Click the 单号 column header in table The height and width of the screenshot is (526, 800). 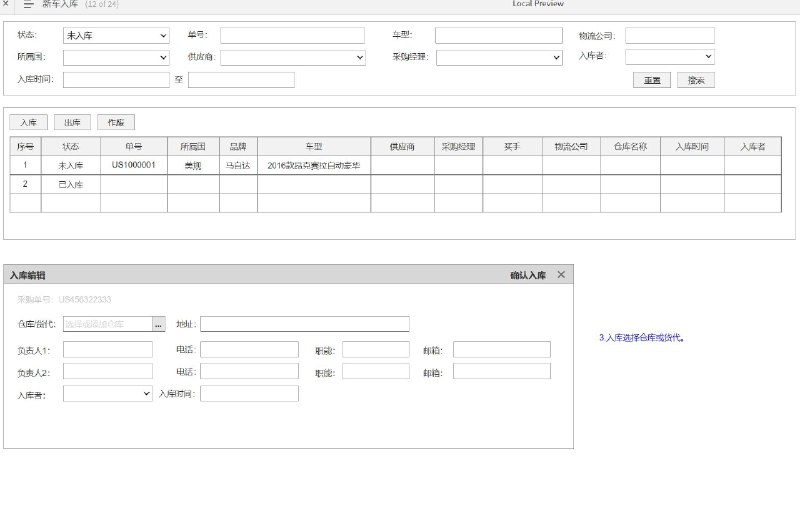click(x=134, y=146)
